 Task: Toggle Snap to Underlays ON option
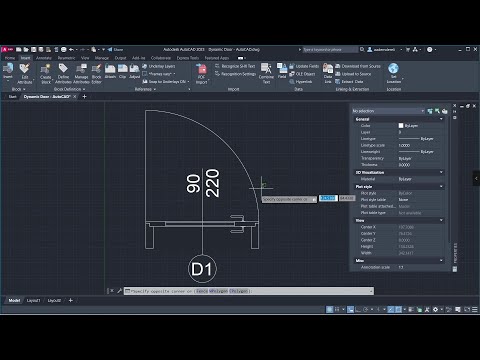coord(166,81)
